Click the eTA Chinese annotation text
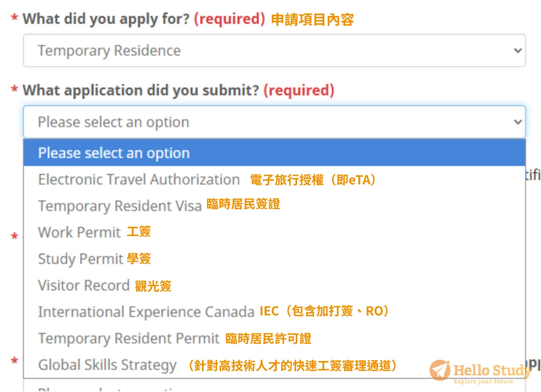 click(313, 180)
